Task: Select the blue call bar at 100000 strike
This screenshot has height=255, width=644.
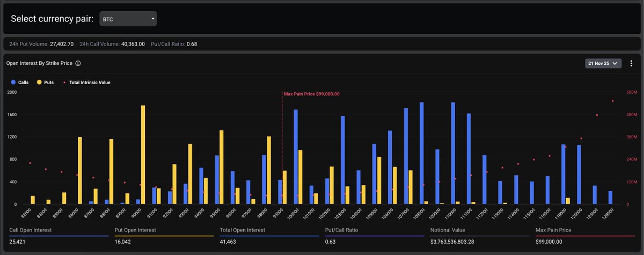Action: [295, 157]
